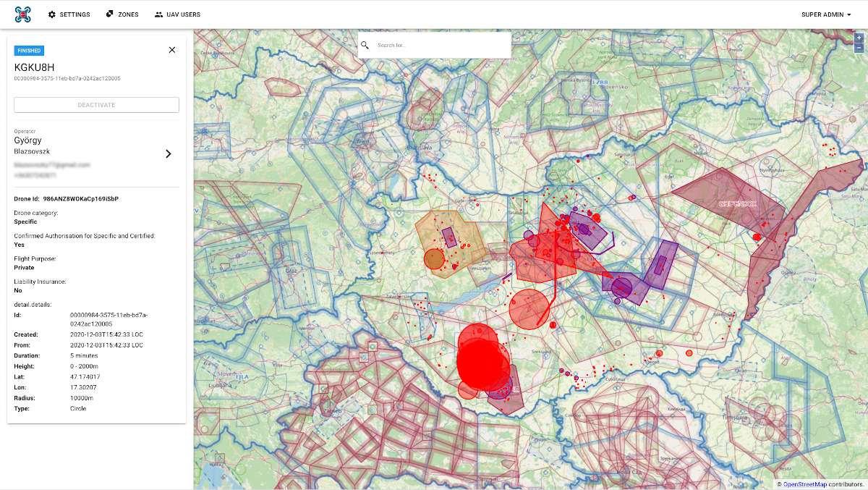Open the ZONES page
Viewport: 868px width, 490px height.
[x=122, y=14]
